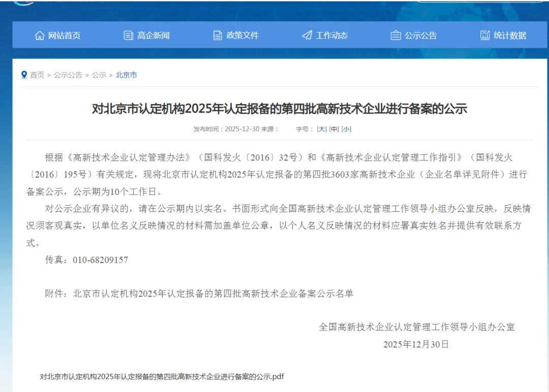Go to 公示 in the breadcrumb
The width and height of the screenshot is (549, 392).
click(99, 75)
